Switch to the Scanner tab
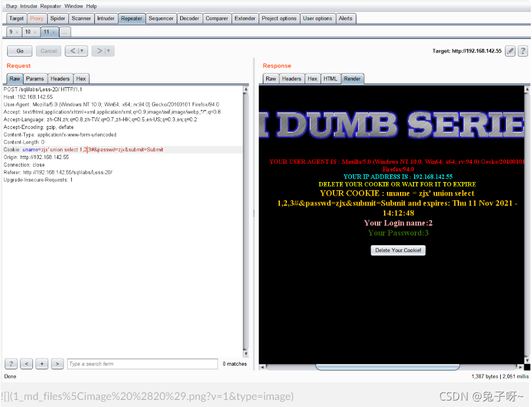Screen dimensions: 532x407 tap(81, 18)
